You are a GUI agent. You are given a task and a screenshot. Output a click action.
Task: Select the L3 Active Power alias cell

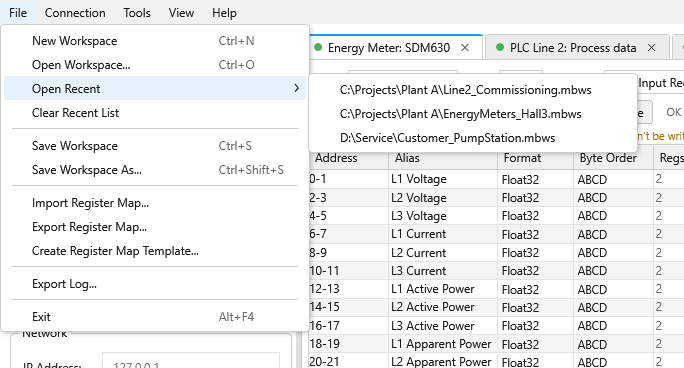tap(443, 326)
